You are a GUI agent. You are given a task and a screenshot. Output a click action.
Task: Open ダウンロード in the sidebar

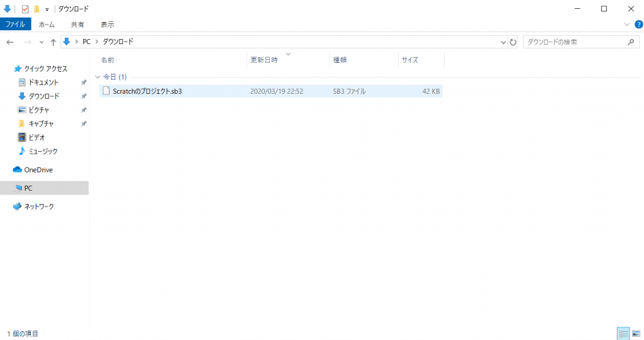click(x=43, y=96)
